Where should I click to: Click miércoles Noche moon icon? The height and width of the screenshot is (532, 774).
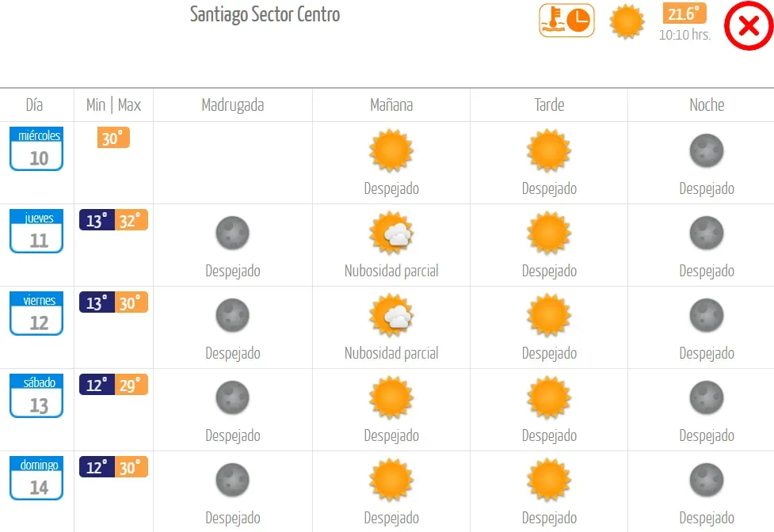[707, 150]
